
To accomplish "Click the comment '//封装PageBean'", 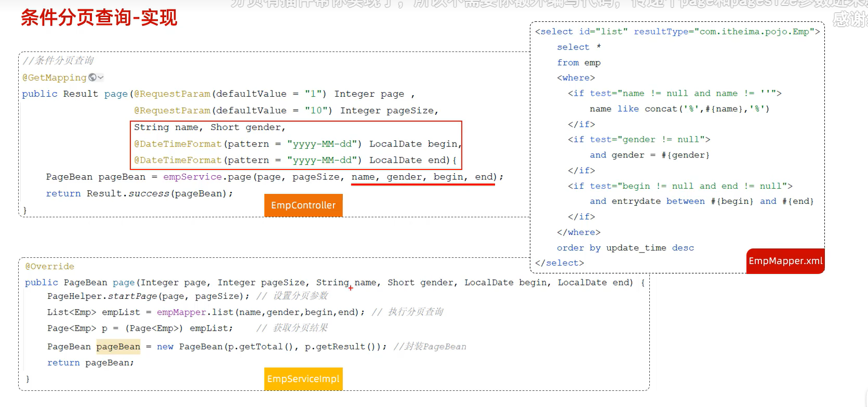I will (x=430, y=347).
